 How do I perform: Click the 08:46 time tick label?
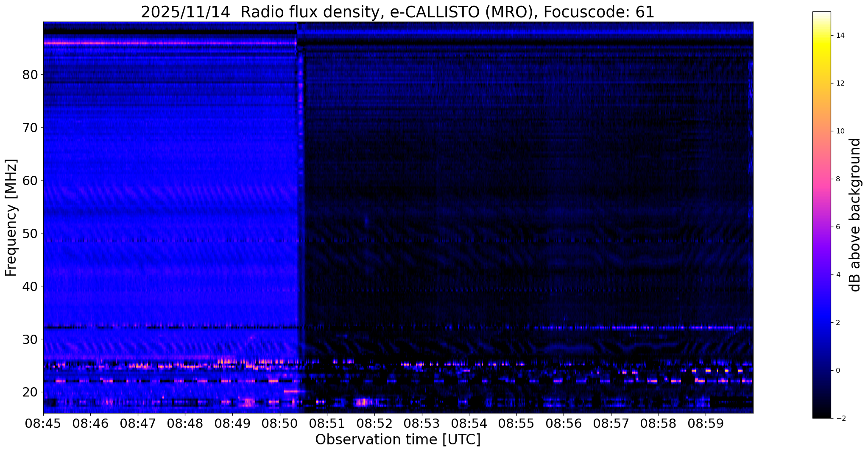[x=90, y=423]
